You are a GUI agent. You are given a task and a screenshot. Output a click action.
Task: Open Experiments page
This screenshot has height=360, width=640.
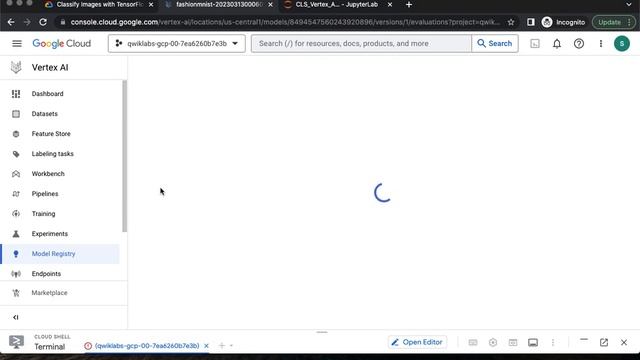[50, 234]
